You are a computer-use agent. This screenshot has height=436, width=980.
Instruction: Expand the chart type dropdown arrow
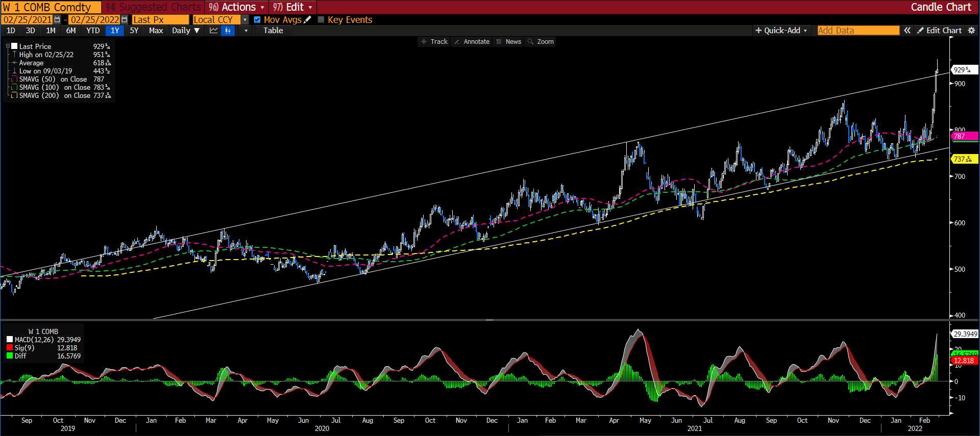[x=246, y=31]
